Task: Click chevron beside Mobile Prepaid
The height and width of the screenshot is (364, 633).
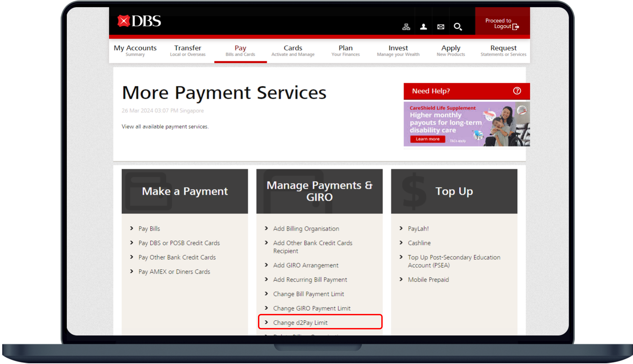Action: pos(401,279)
